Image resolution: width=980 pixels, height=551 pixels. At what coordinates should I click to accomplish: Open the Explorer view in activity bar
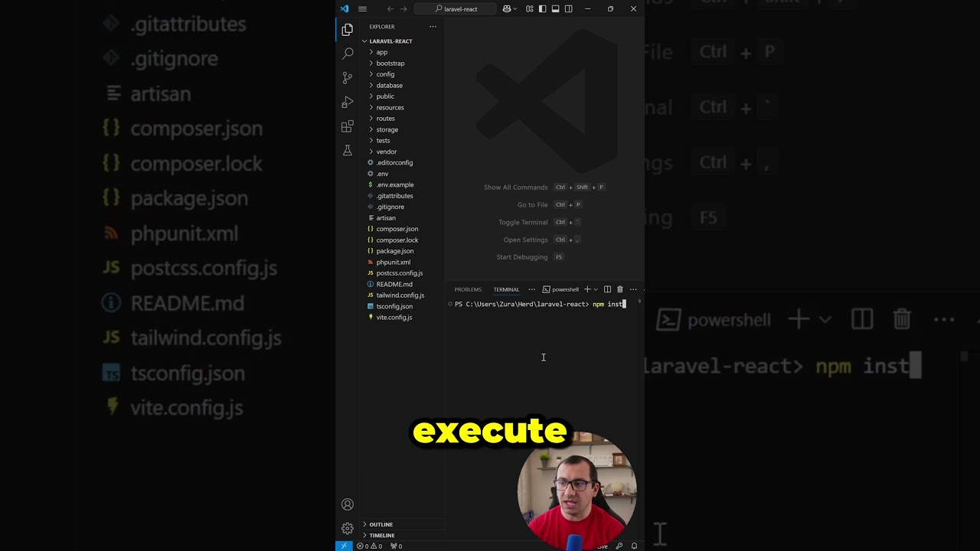click(x=348, y=29)
